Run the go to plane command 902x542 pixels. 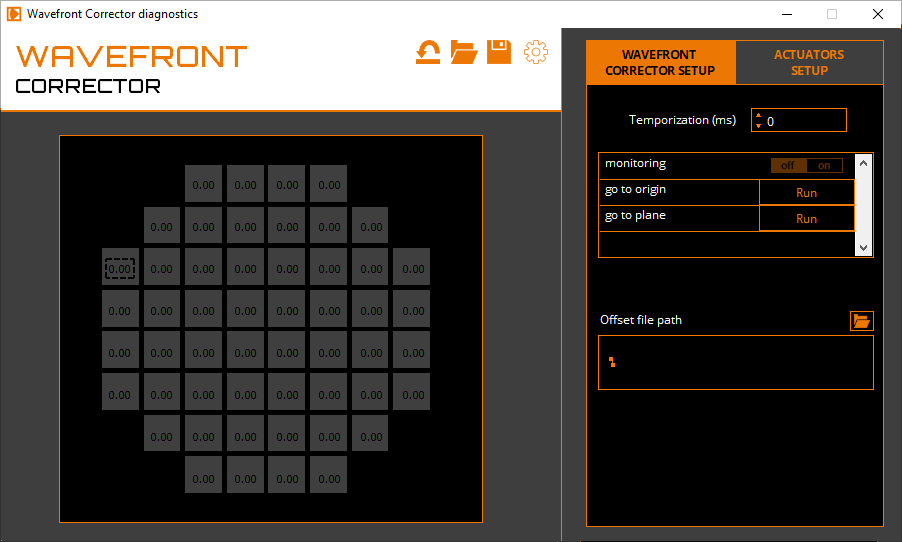tap(806, 218)
